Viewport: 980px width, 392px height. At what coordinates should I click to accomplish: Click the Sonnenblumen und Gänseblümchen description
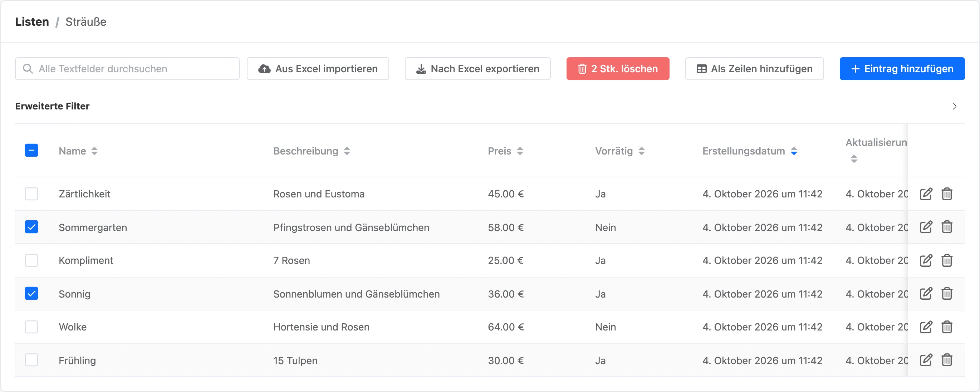[x=356, y=294]
